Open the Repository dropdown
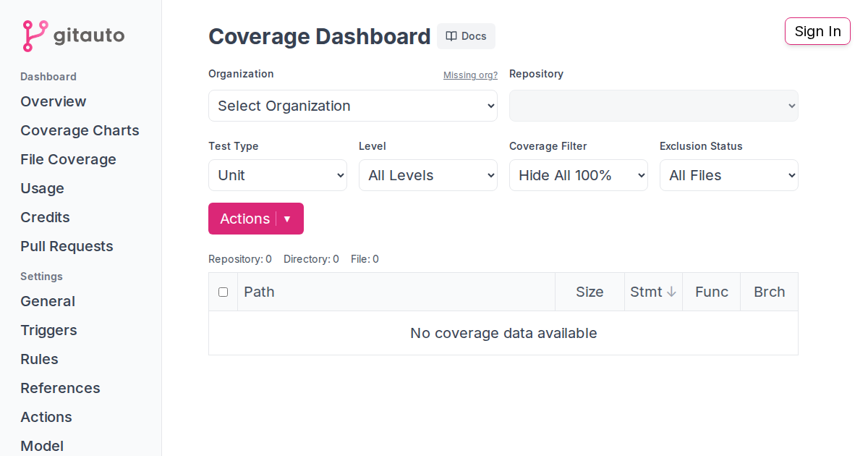 click(654, 106)
